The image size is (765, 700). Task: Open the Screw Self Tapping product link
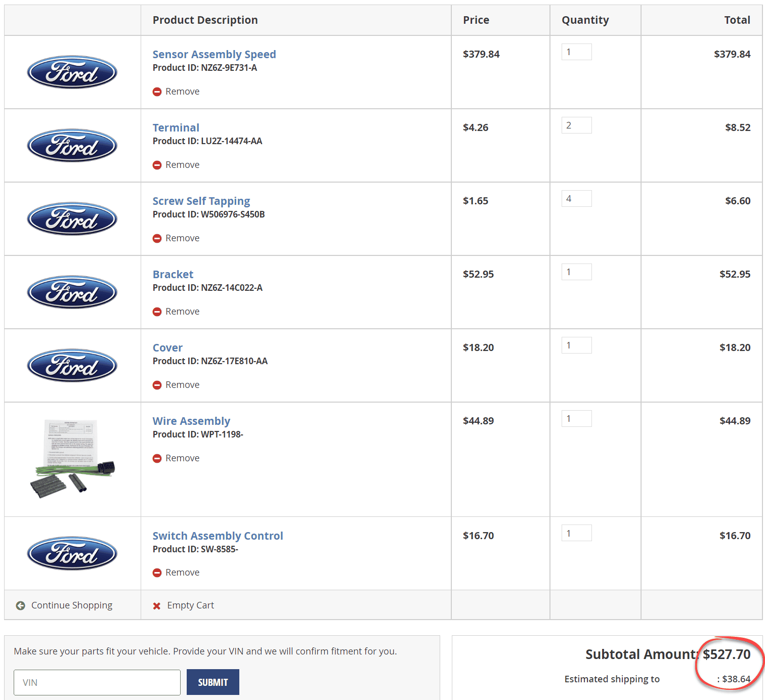click(x=201, y=201)
